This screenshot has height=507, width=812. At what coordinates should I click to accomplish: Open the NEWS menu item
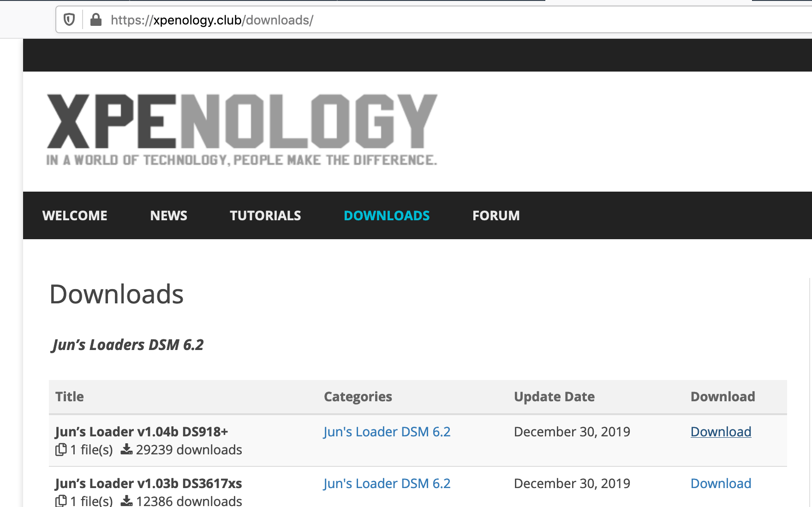pos(168,216)
